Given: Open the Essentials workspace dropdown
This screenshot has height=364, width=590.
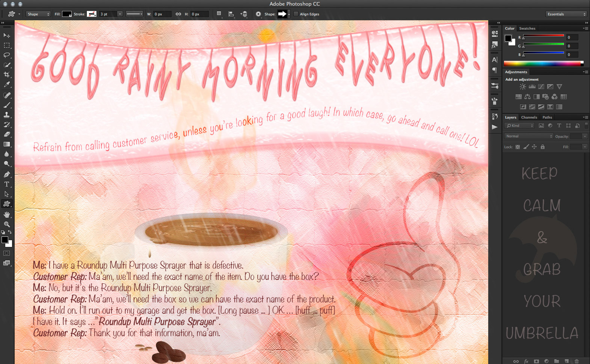Looking at the screenshot, I should coord(566,14).
